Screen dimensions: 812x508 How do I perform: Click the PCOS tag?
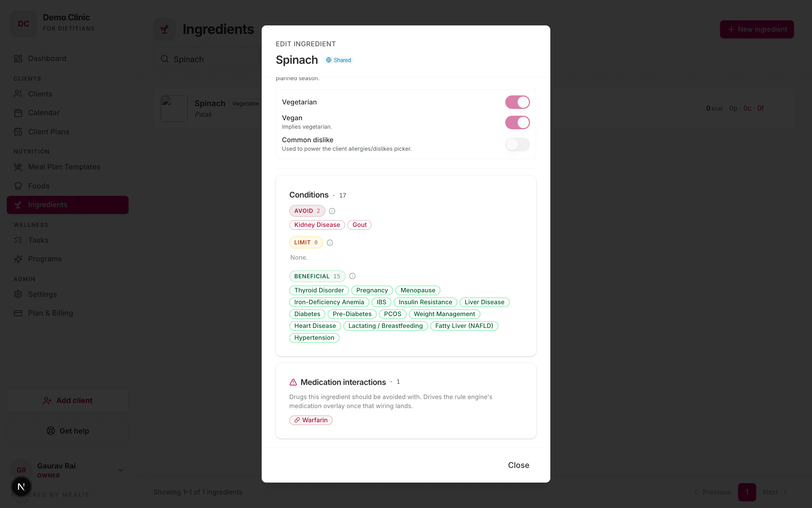[392, 314]
